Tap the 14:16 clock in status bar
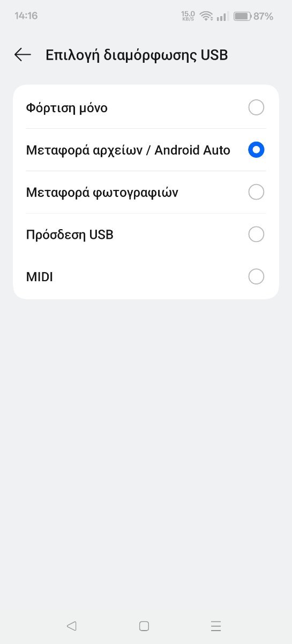 point(26,16)
